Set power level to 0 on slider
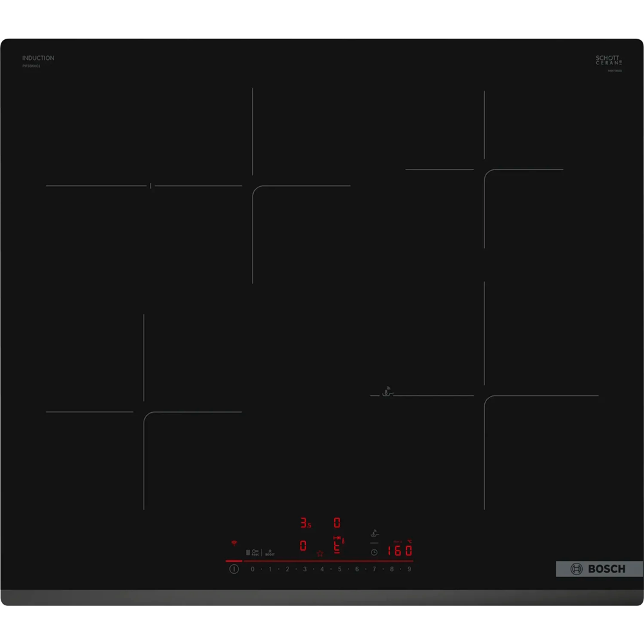The width and height of the screenshot is (644, 644). click(252, 569)
